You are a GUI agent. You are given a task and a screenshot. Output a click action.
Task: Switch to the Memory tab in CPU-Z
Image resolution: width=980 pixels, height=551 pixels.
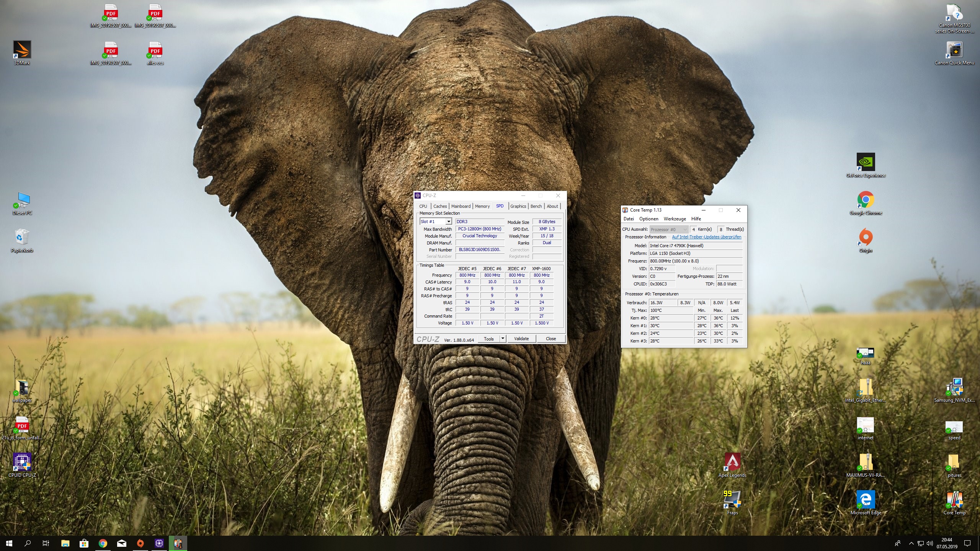(x=482, y=206)
